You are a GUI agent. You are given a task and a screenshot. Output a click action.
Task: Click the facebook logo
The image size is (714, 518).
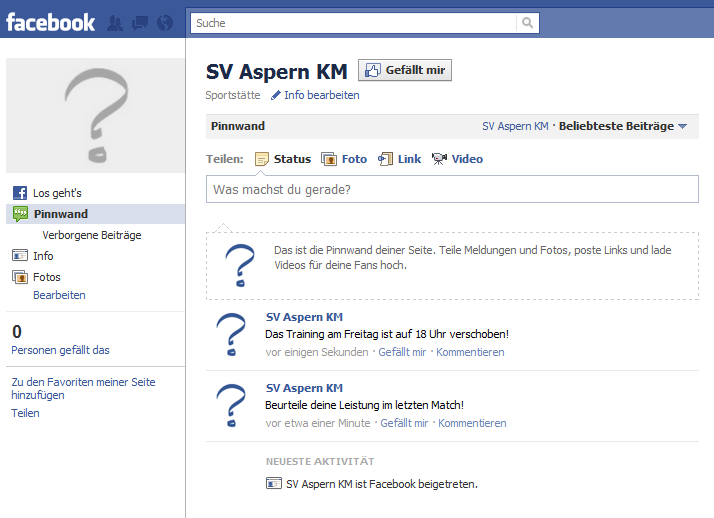(x=51, y=23)
